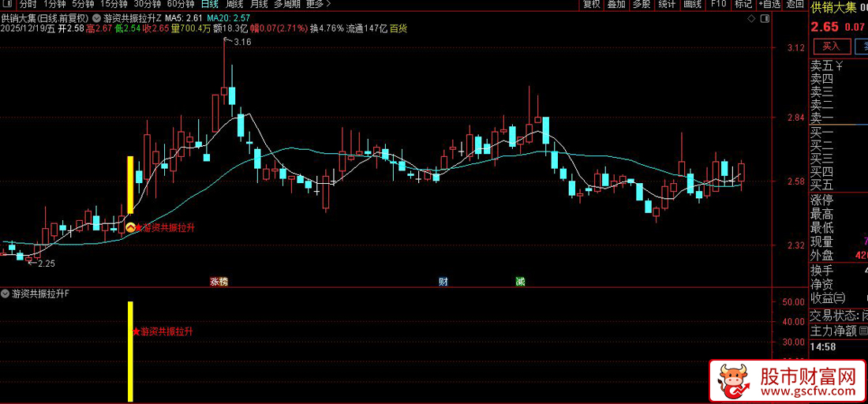Click the 3.16 high price label
The image size is (868, 404).
pyautogui.click(x=242, y=42)
